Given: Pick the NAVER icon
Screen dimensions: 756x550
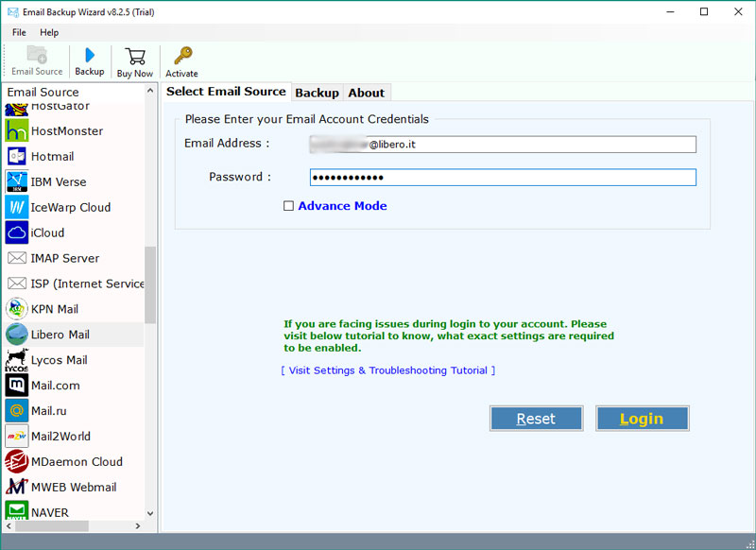Looking at the screenshot, I should click(17, 511).
